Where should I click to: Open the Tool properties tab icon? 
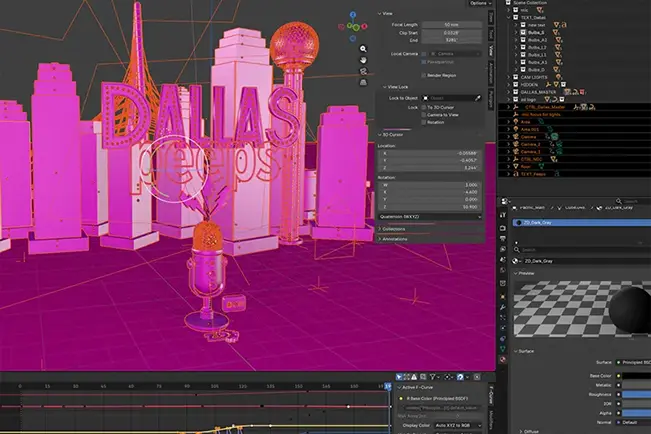(x=503, y=215)
